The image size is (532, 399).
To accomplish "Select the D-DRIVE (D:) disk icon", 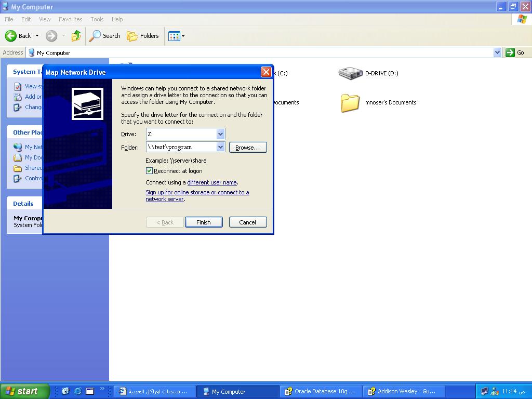I will (350, 73).
